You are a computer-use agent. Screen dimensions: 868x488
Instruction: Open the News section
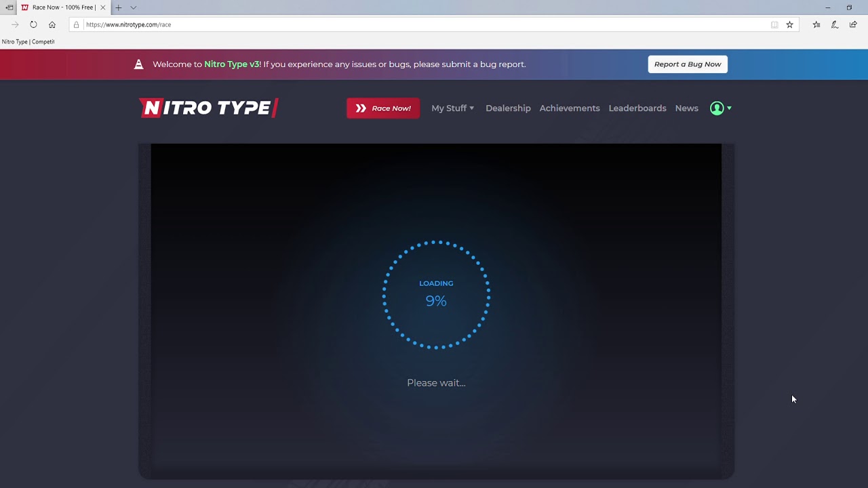tap(686, 108)
